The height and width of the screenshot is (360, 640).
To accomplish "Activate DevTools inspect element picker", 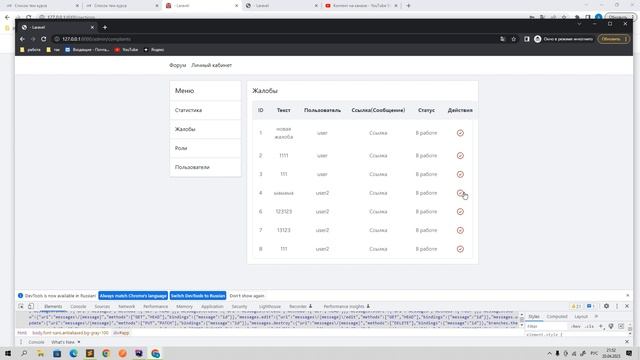I will [x=21, y=306].
